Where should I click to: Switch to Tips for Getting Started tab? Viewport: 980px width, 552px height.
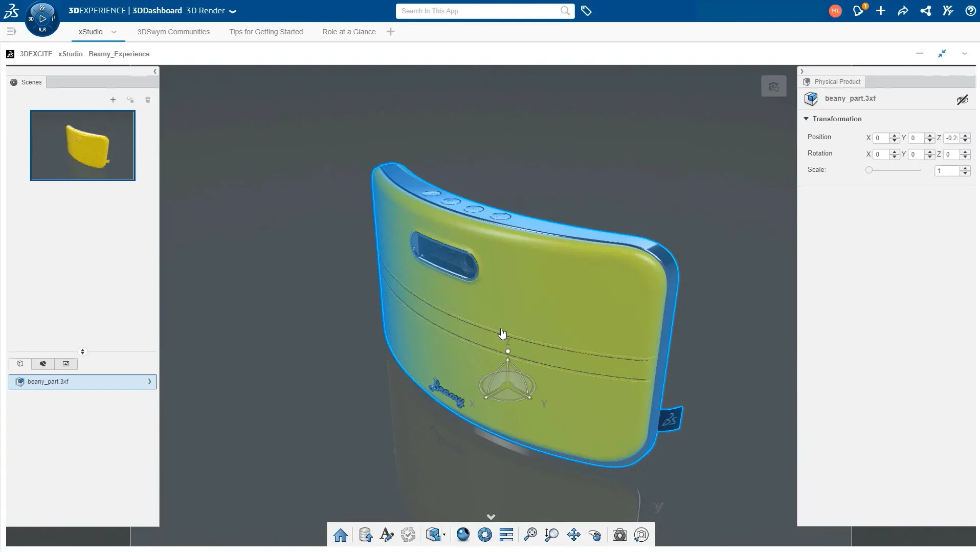(x=266, y=32)
